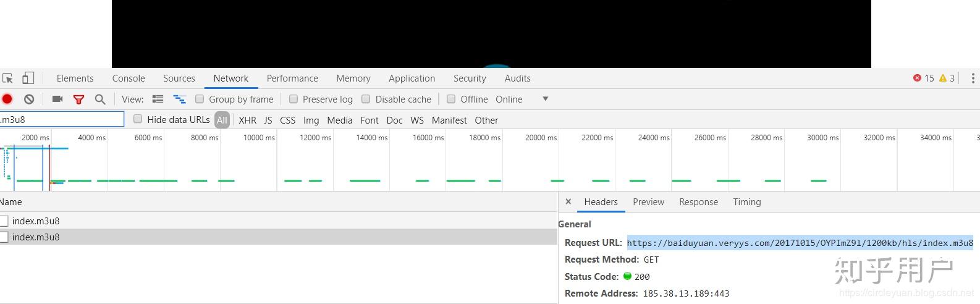Tick the Disable cache checkbox

366,99
